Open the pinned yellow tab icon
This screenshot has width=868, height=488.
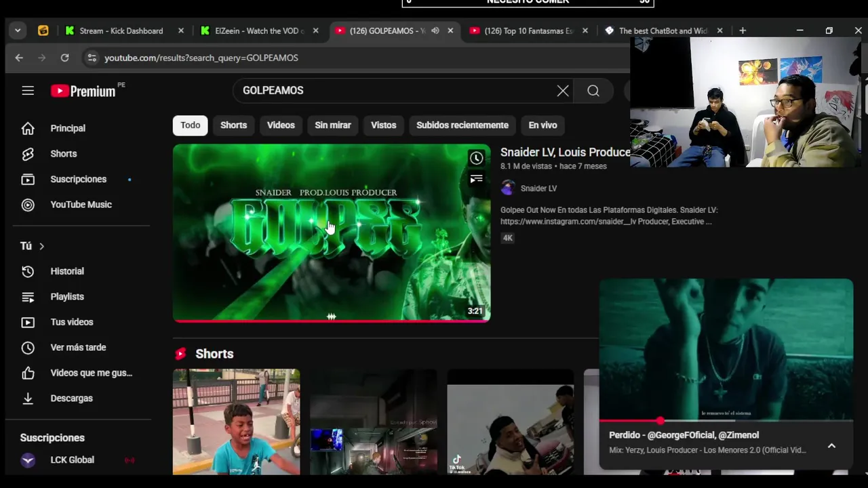coord(43,30)
